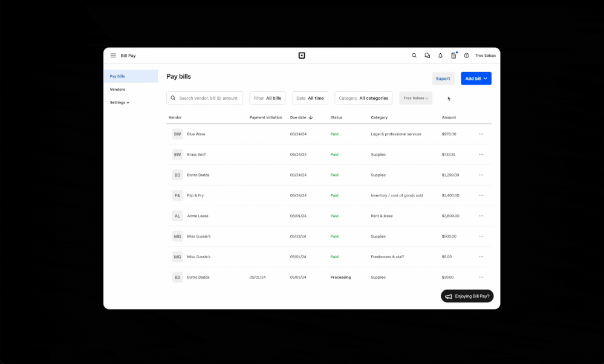
Task: Open the overflow menu for the Processing Bistro Dadda bill
Action: coord(481,277)
